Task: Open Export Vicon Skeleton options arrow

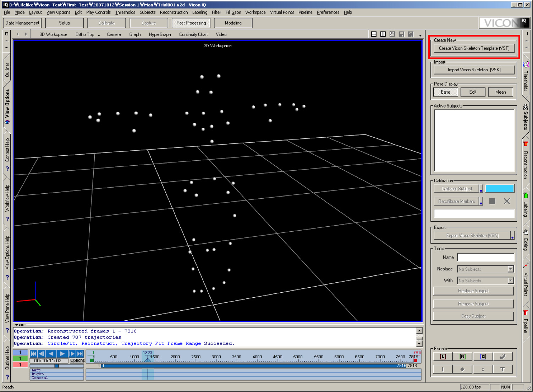Action: [x=512, y=235]
